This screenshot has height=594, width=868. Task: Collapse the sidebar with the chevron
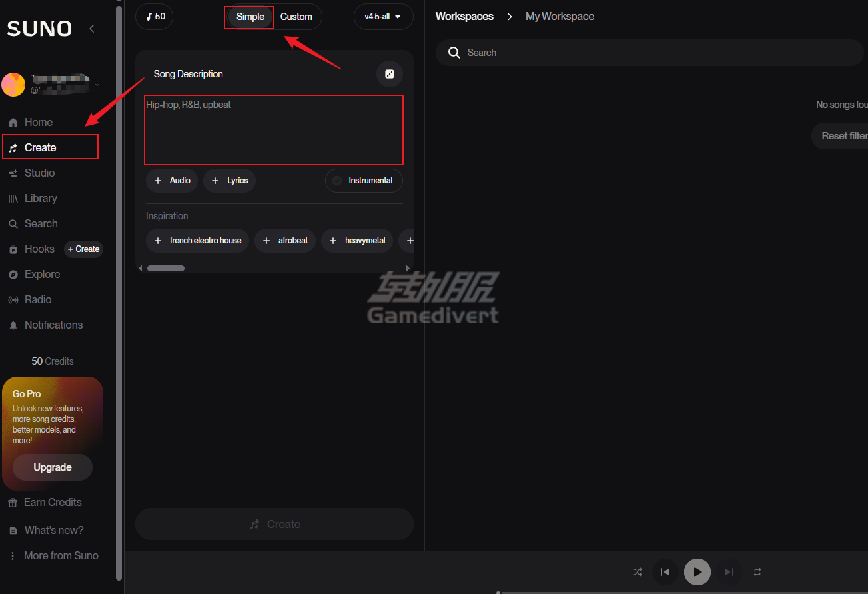point(92,29)
